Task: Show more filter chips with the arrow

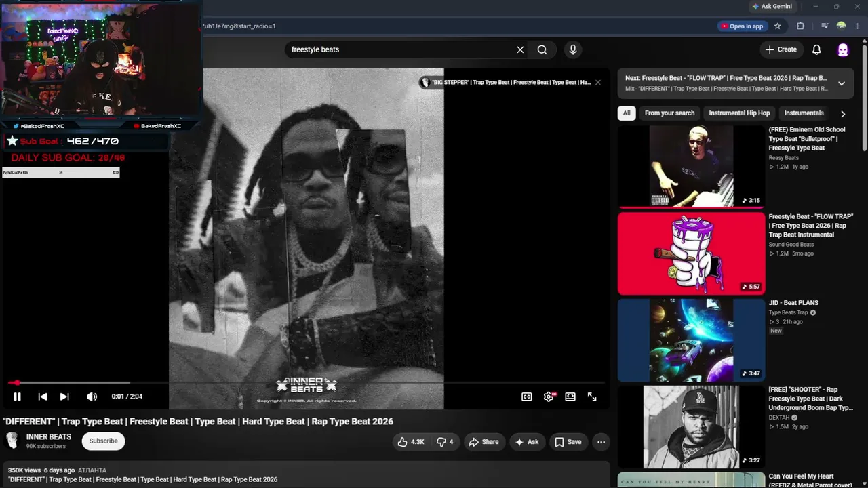Action: point(843,114)
